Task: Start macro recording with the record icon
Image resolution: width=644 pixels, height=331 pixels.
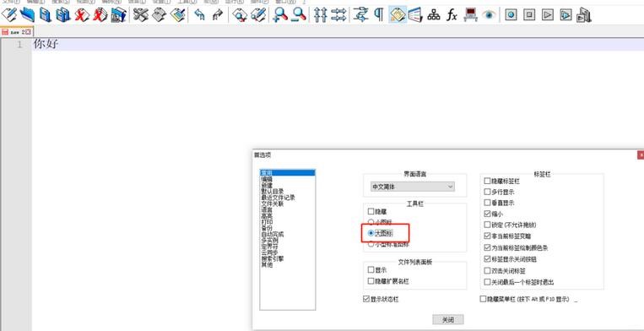Action: tap(511, 15)
